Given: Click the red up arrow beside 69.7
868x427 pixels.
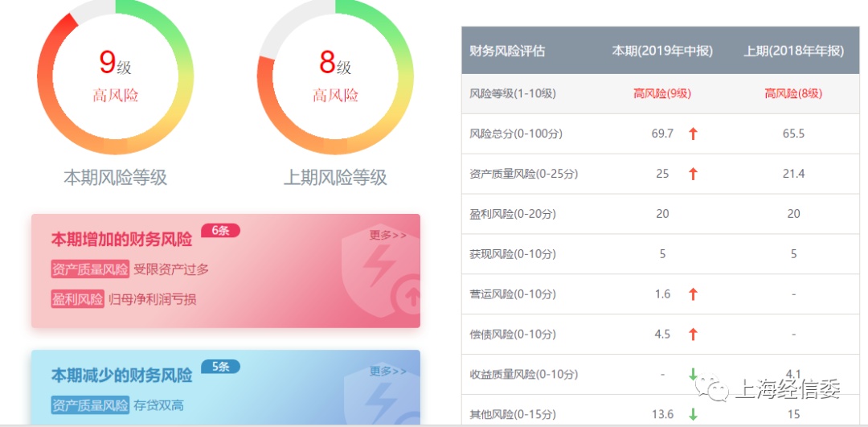Looking at the screenshot, I should tap(693, 133).
